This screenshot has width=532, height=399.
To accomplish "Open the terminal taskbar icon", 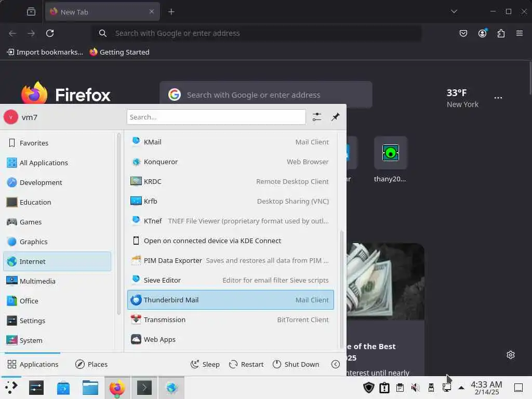I will pyautogui.click(x=144, y=388).
